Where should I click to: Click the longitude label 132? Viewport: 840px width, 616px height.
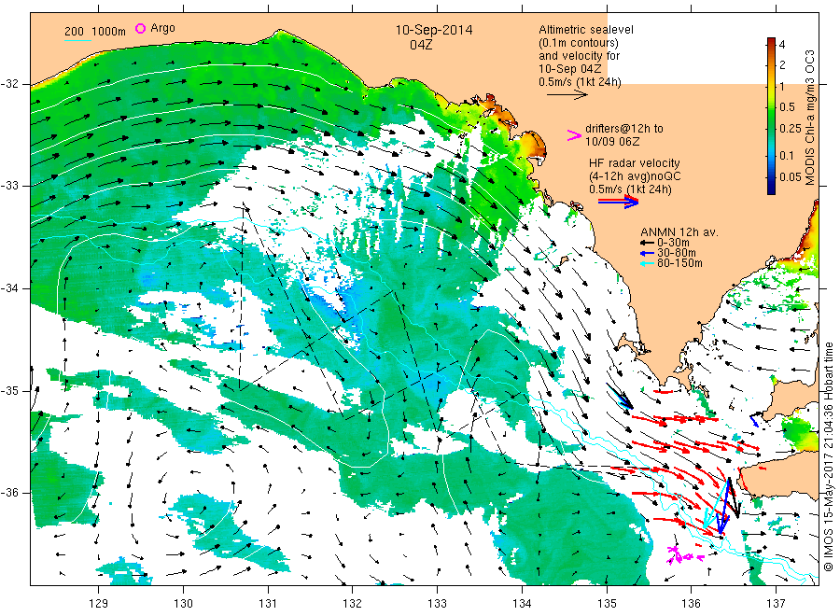tap(353, 604)
